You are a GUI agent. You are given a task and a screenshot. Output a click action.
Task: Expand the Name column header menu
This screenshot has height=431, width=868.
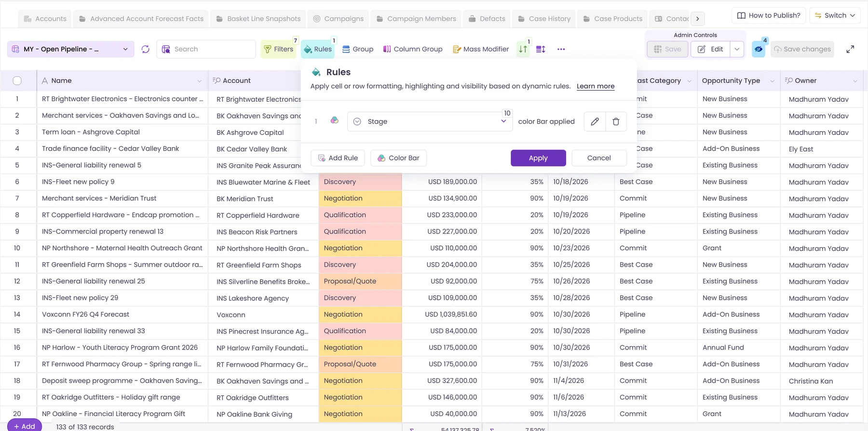(200, 81)
